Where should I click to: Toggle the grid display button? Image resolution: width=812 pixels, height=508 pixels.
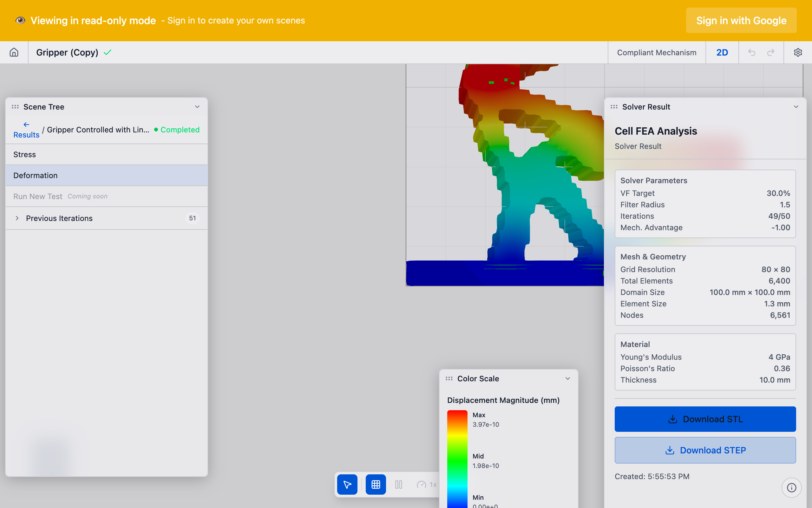pyautogui.click(x=376, y=485)
